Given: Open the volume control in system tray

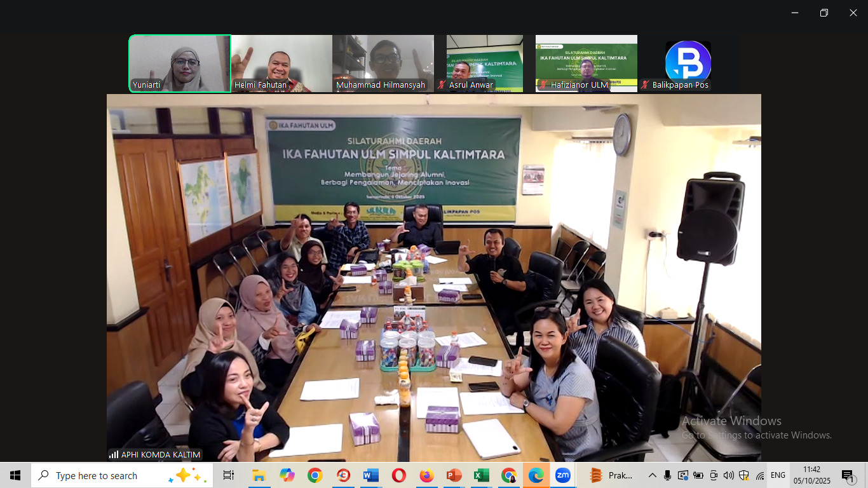Looking at the screenshot, I should pos(729,475).
